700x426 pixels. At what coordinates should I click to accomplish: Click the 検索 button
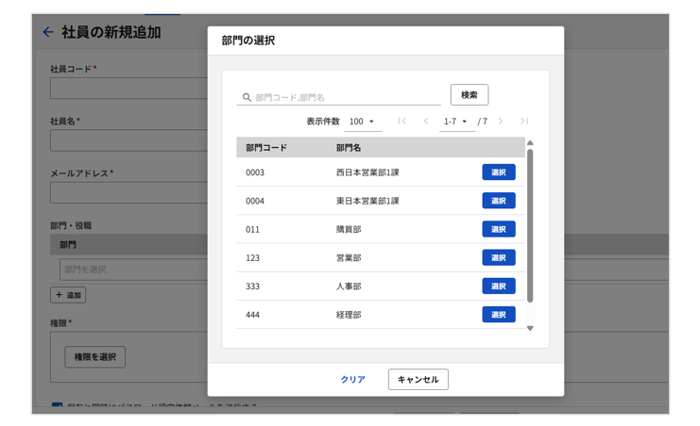coord(469,95)
